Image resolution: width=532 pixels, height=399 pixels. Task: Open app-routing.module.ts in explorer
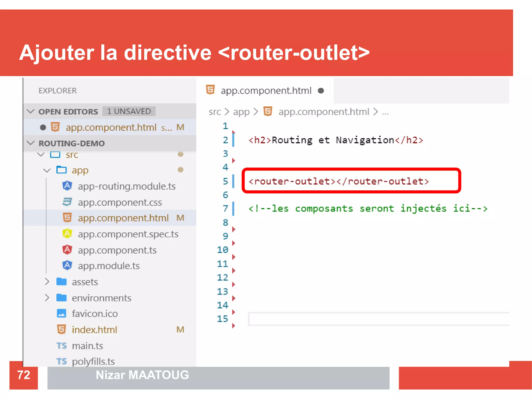click(127, 186)
